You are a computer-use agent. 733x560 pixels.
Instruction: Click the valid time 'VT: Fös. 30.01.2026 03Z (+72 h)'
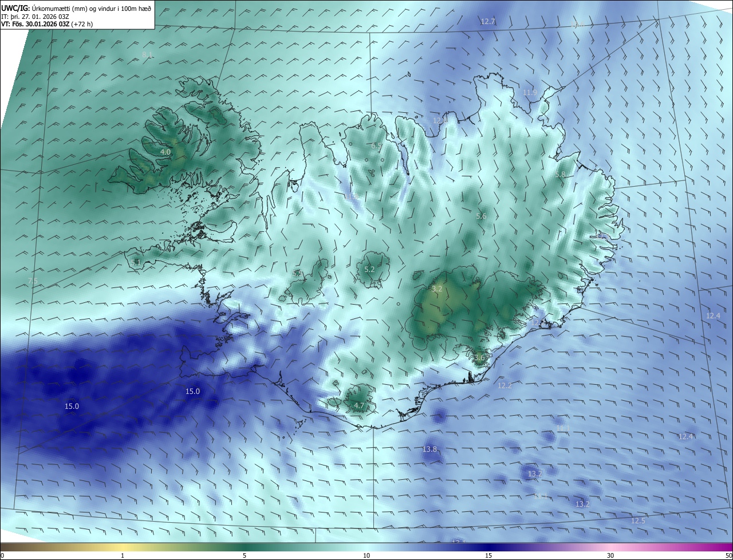[x=47, y=24]
